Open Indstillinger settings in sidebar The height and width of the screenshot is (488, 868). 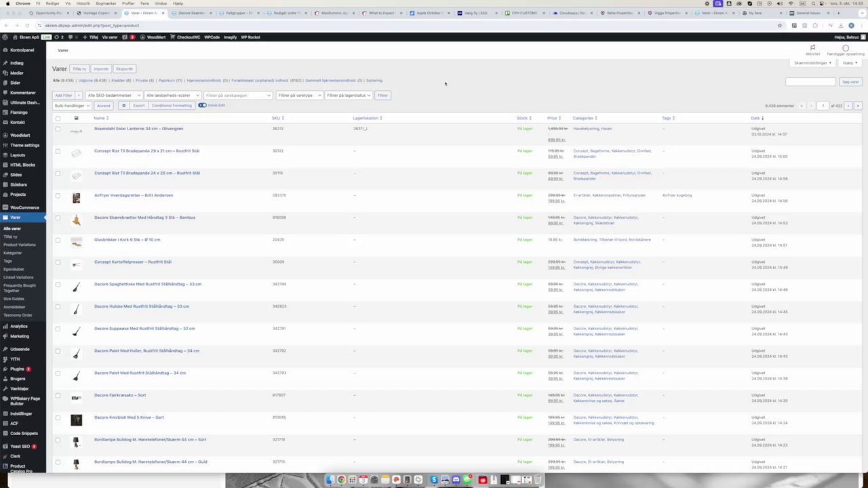(21, 413)
